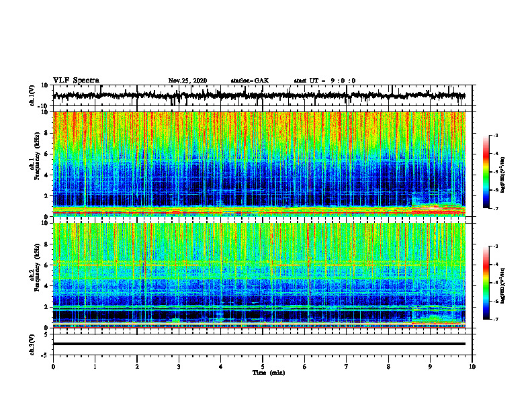Click the "station=GAK" header label
The height and width of the screenshot is (411, 532).
250,81
